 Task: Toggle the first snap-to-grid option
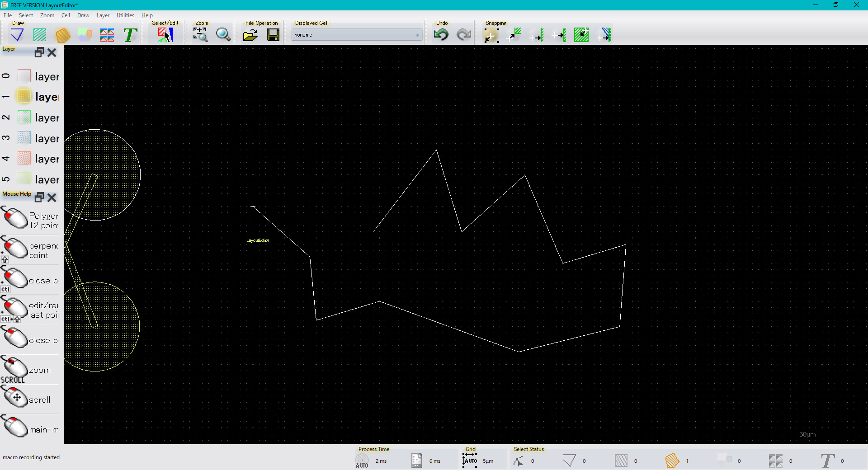491,35
